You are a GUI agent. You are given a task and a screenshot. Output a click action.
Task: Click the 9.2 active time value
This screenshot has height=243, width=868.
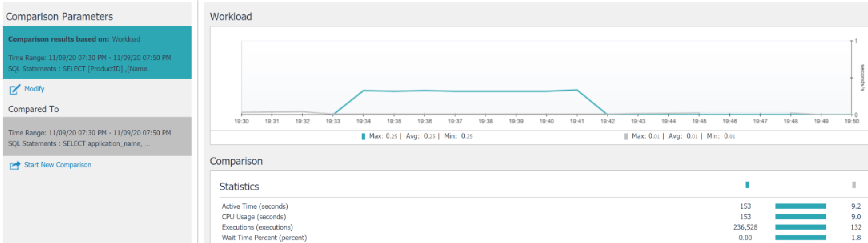[856, 206]
